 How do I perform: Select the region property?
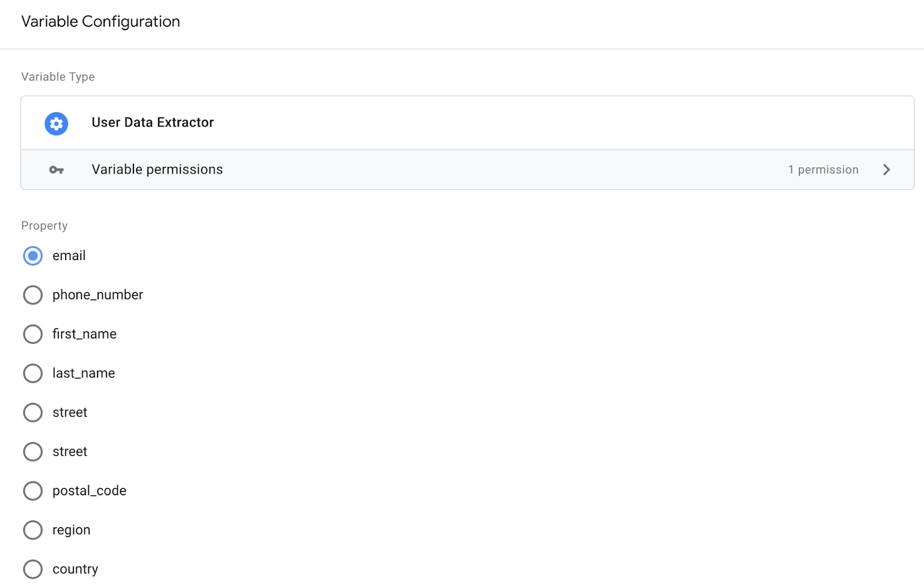(33, 530)
